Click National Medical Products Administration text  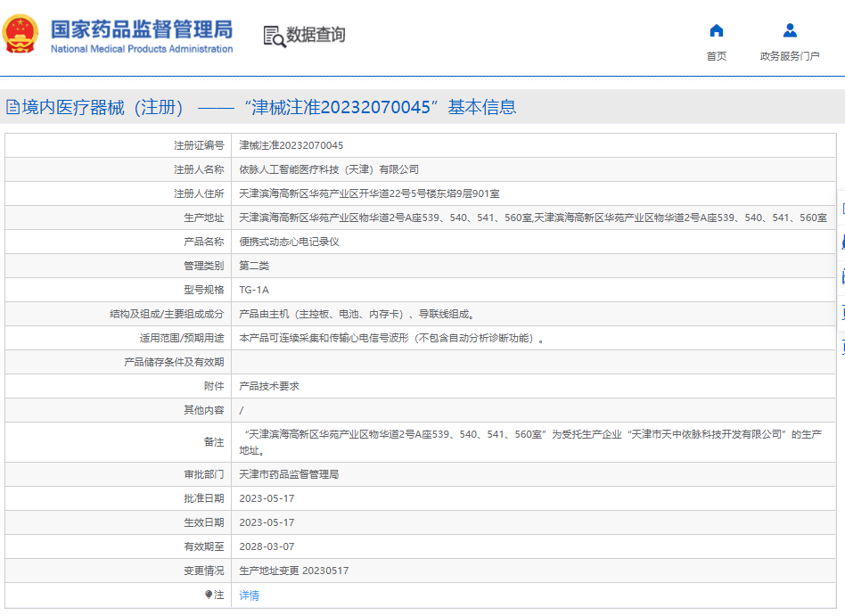(x=142, y=49)
